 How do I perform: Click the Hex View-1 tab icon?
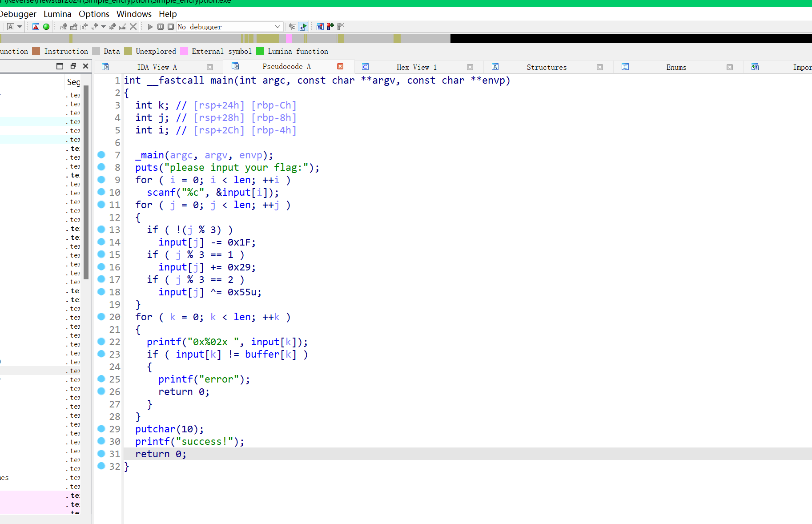click(x=365, y=67)
